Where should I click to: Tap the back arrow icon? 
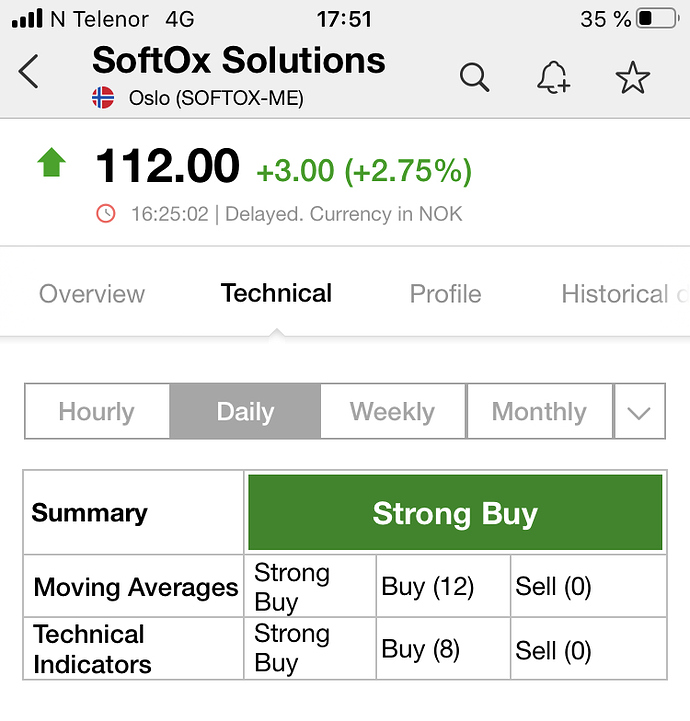tap(29, 73)
